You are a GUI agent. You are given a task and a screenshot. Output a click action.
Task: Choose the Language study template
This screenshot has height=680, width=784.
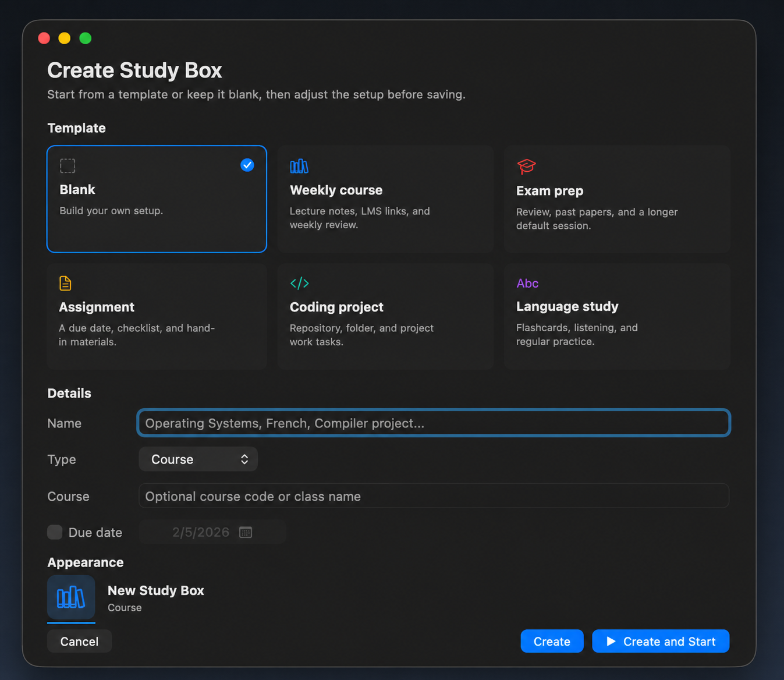tap(617, 316)
